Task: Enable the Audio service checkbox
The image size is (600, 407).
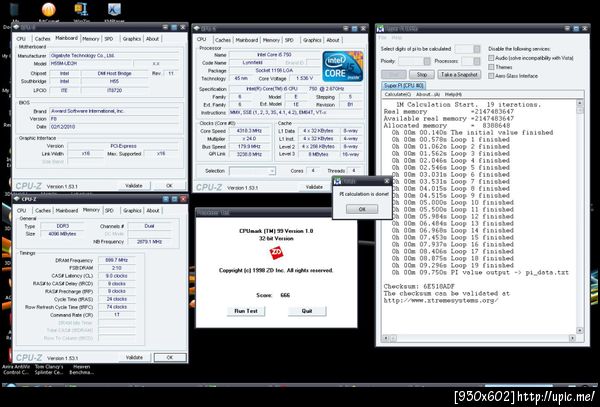Action: click(491, 58)
